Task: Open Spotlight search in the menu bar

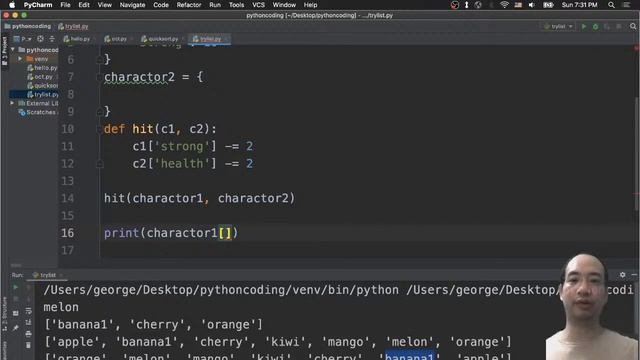Action: (x=611, y=5)
